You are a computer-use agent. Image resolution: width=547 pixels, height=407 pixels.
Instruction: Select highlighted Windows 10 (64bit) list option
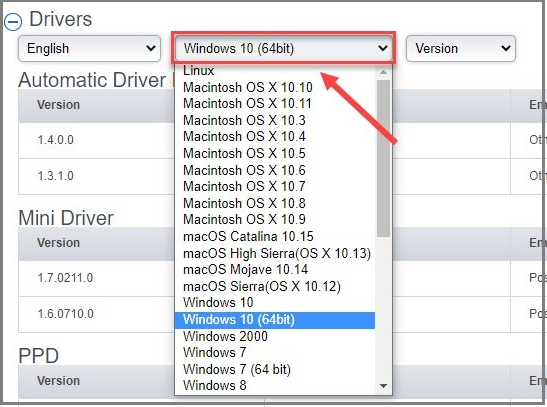(x=275, y=320)
